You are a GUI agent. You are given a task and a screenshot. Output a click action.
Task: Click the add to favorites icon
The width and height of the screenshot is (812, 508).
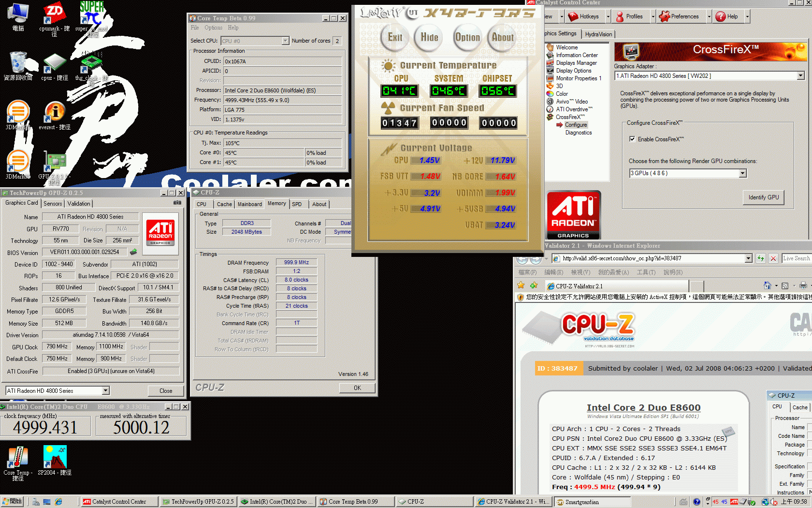point(534,285)
